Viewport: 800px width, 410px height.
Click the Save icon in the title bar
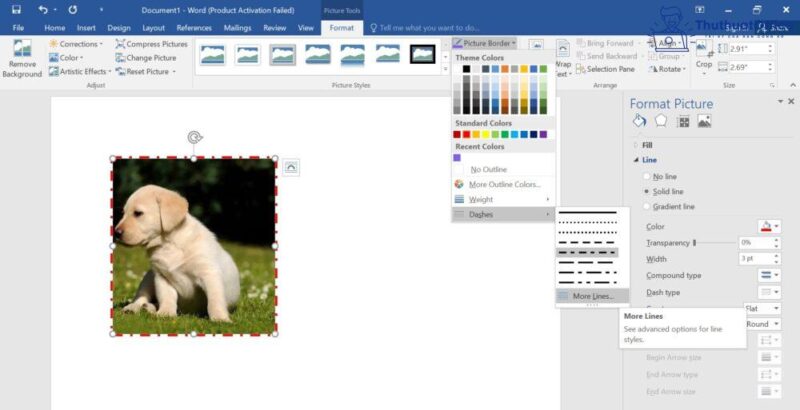click(x=16, y=9)
